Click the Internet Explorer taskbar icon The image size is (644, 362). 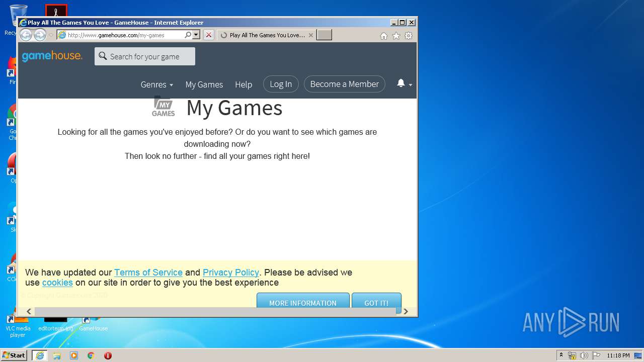coord(40,355)
